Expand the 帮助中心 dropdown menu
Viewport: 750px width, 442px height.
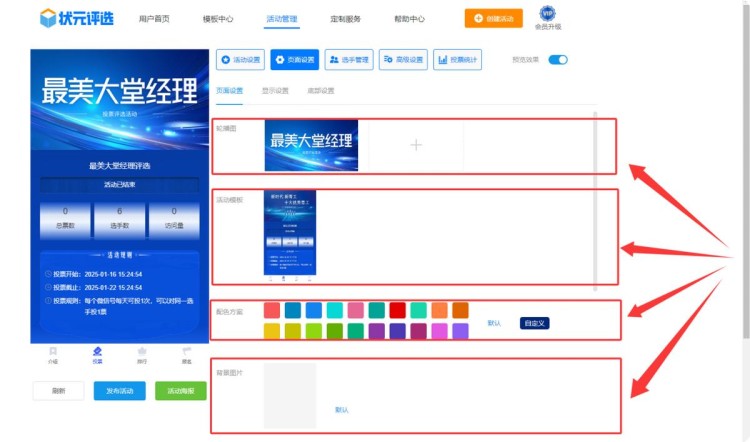[x=409, y=19]
